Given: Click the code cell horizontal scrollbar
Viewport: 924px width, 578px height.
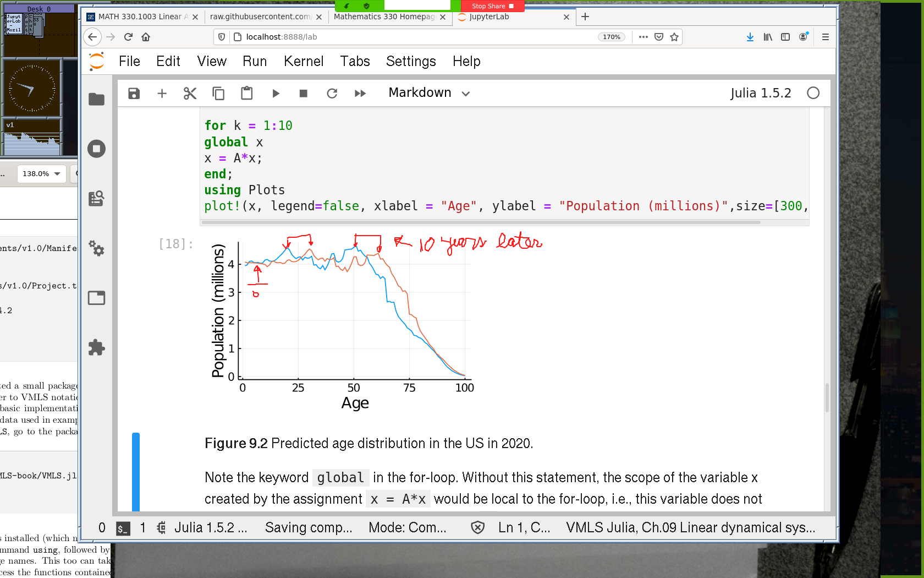Looking at the screenshot, I should (481, 222).
